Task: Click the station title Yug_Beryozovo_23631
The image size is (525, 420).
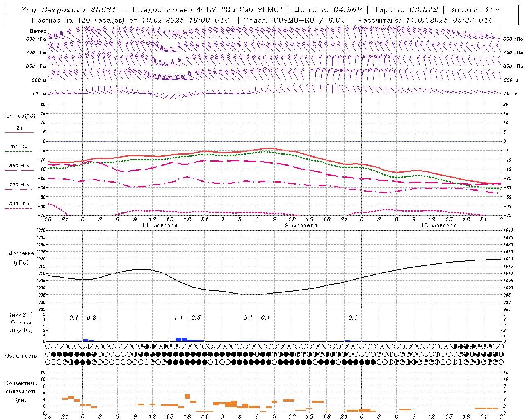Action: 68,10
